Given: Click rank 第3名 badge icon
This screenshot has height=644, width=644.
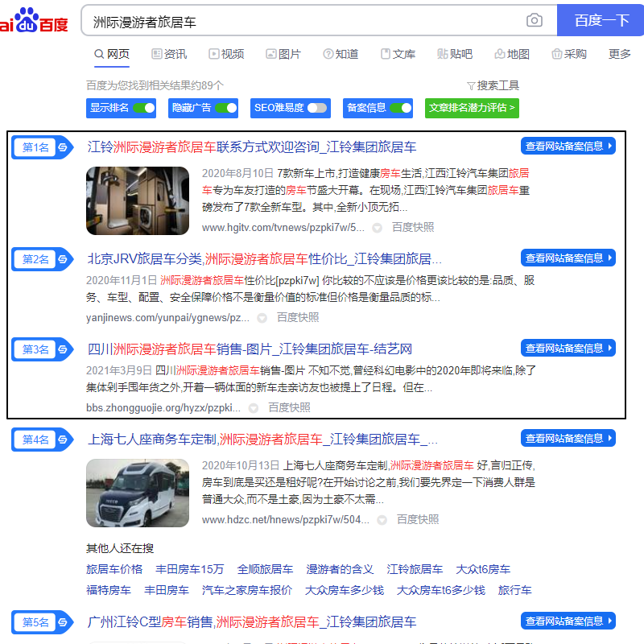Looking at the screenshot, I should (x=43, y=349).
